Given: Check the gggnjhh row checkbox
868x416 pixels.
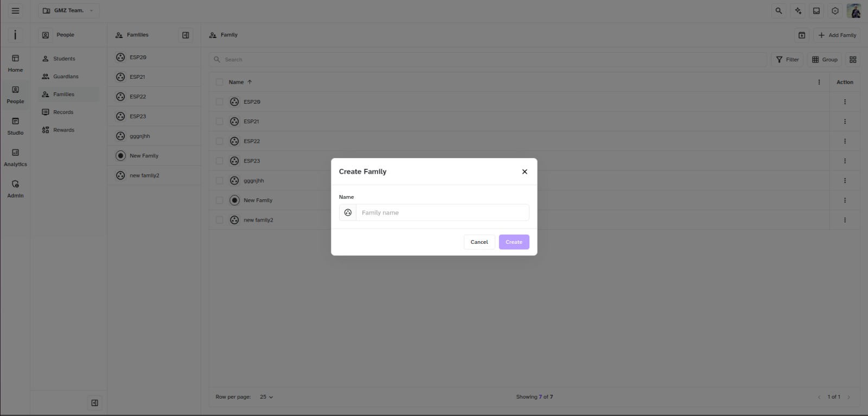Looking at the screenshot, I should [x=219, y=181].
